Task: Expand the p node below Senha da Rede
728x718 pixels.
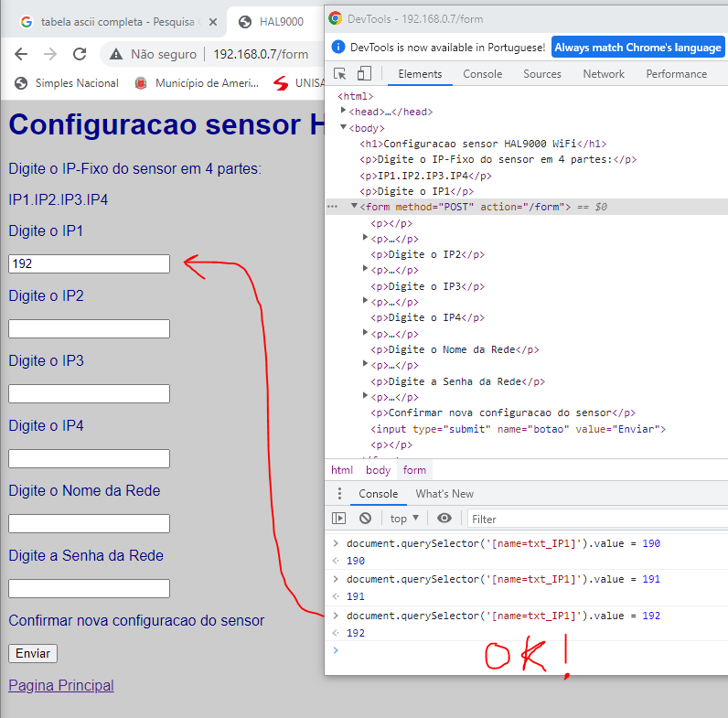Action: click(x=365, y=396)
